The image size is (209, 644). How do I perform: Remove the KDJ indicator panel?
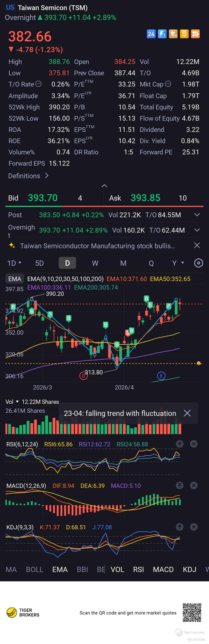point(194,527)
